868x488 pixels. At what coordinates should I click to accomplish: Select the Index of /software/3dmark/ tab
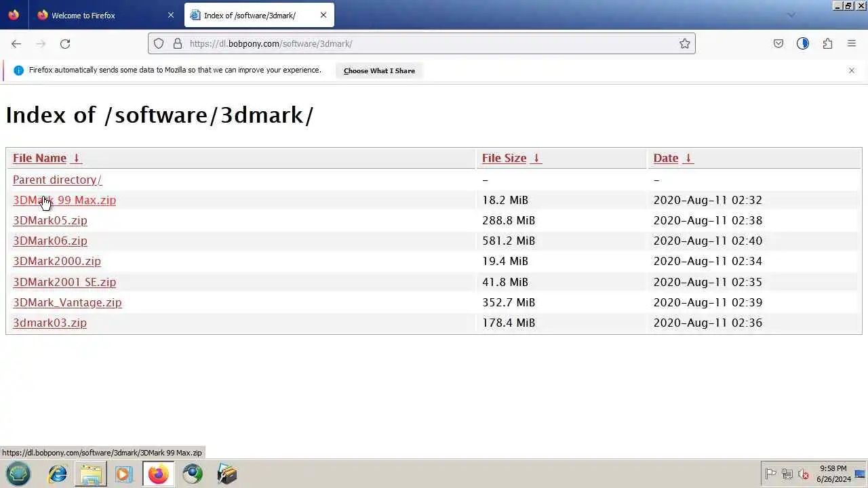259,15
